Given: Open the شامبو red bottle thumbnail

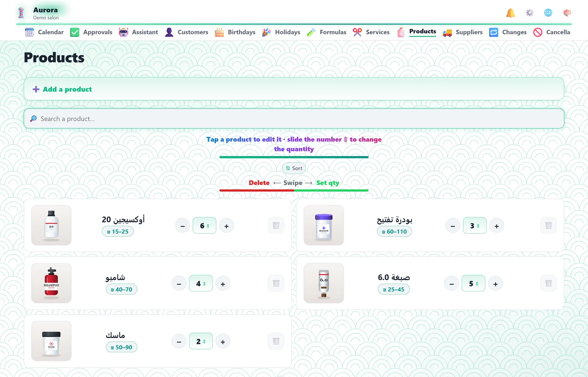Looking at the screenshot, I should pyautogui.click(x=51, y=283).
